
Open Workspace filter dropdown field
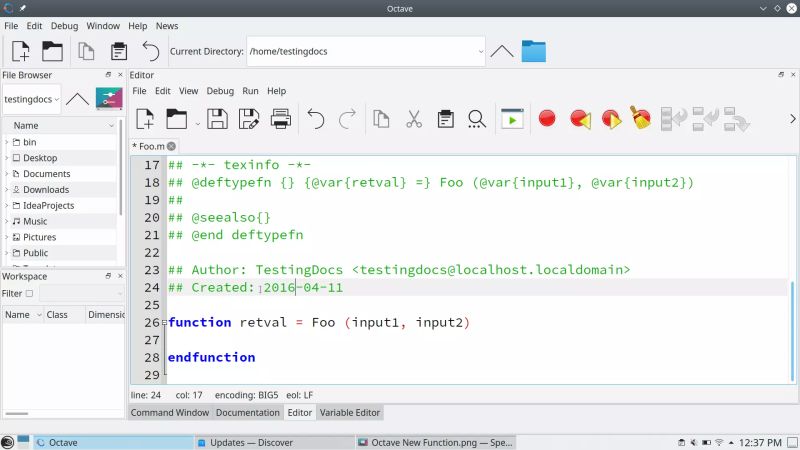(x=82, y=293)
